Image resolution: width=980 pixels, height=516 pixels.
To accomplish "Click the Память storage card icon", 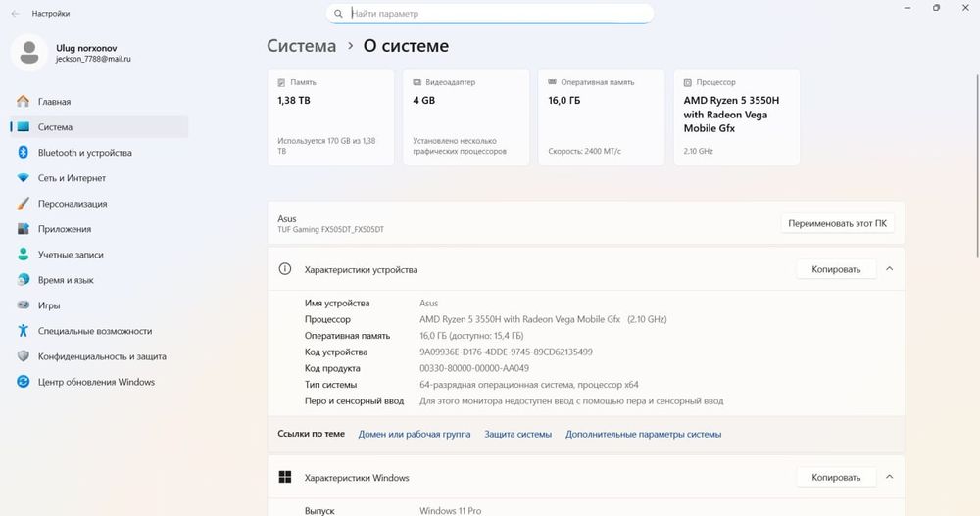I will click(281, 82).
